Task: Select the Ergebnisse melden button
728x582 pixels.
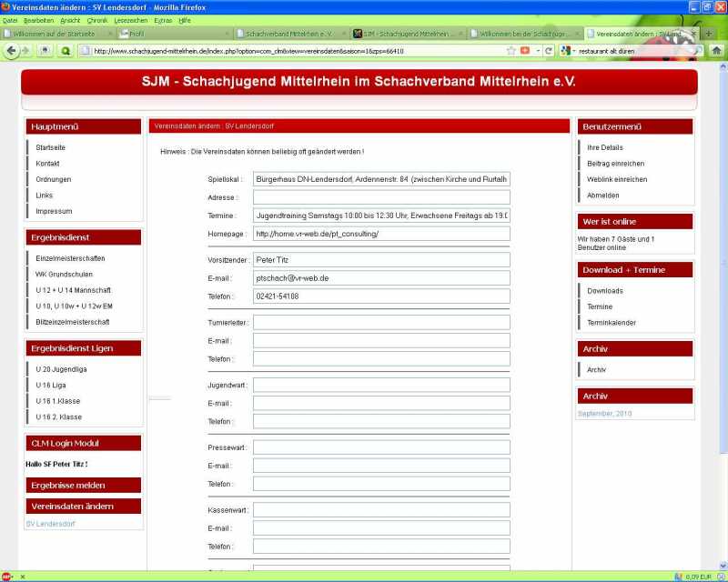Action: (83, 486)
